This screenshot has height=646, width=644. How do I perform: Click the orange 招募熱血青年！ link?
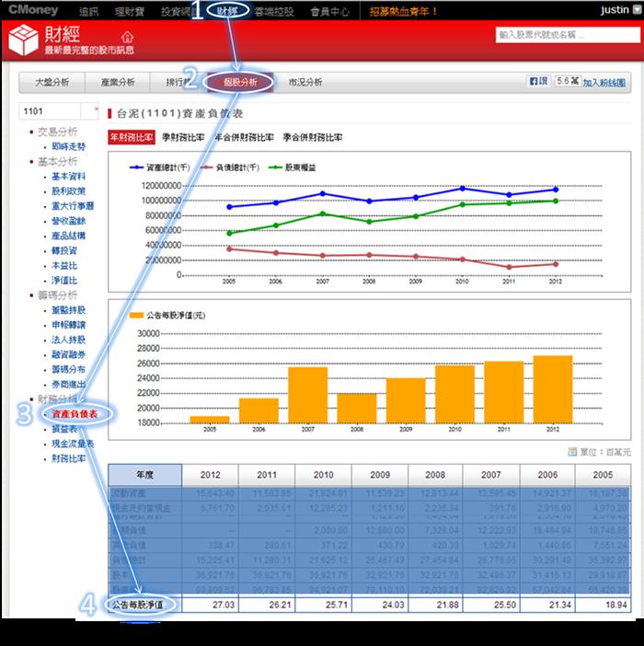(x=404, y=12)
